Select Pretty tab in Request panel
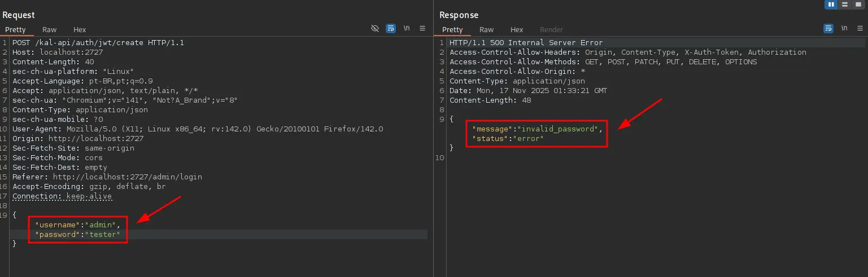Screen dimensions: 868x277 point(15,29)
